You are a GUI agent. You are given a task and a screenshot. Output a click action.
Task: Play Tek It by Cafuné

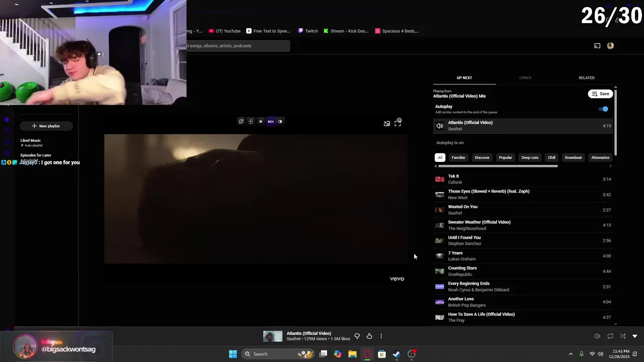click(x=523, y=179)
